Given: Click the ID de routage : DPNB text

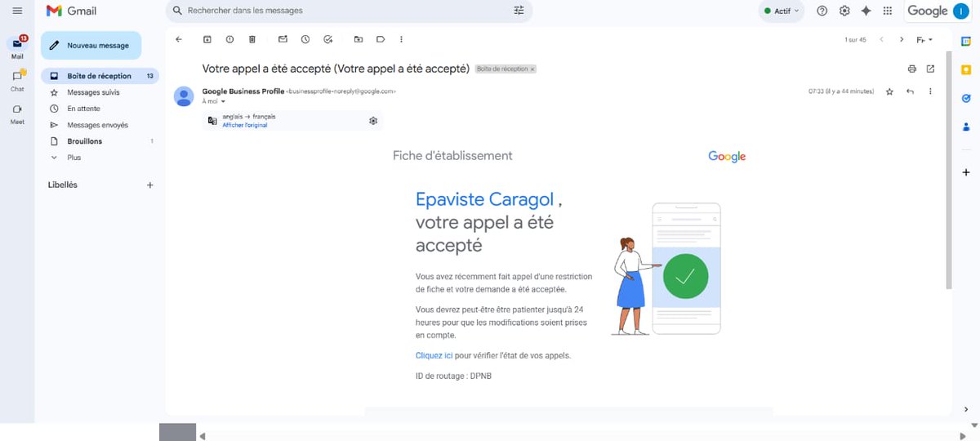Looking at the screenshot, I should click(x=454, y=376).
